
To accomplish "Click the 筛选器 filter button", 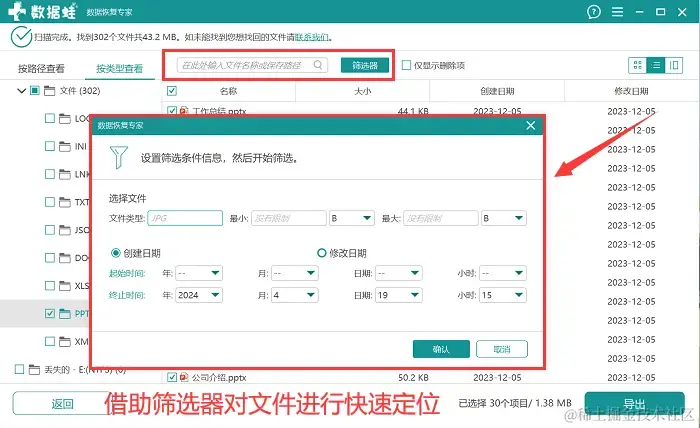I will click(365, 65).
